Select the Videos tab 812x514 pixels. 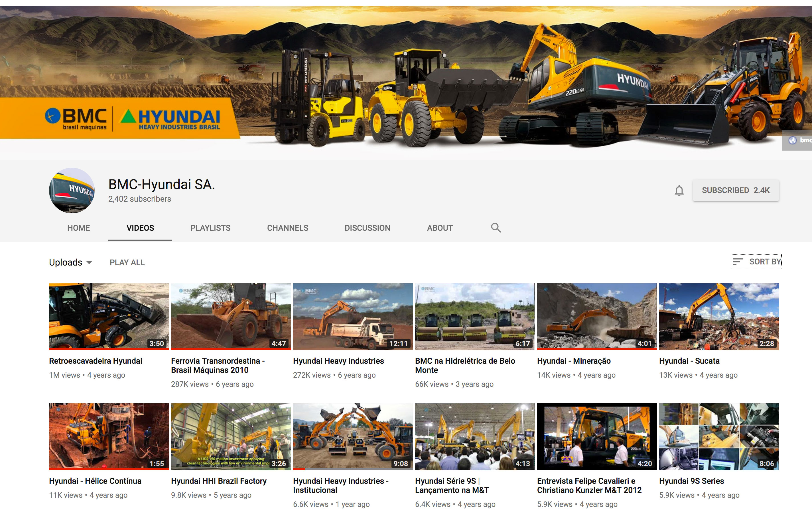point(140,228)
